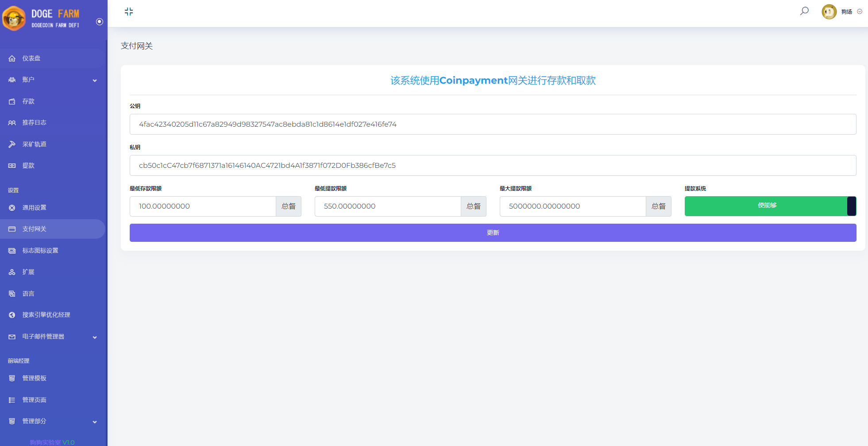Viewport: 868px width, 446px height.
Task: Toggle the circular switch beside DOGE FARM logo
Action: (99, 21)
